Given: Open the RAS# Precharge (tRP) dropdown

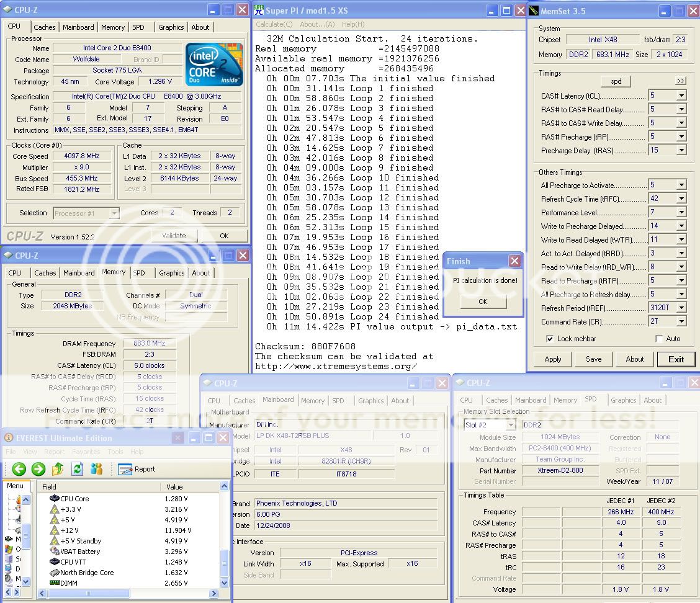Looking at the screenshot, I should point(681,136).
